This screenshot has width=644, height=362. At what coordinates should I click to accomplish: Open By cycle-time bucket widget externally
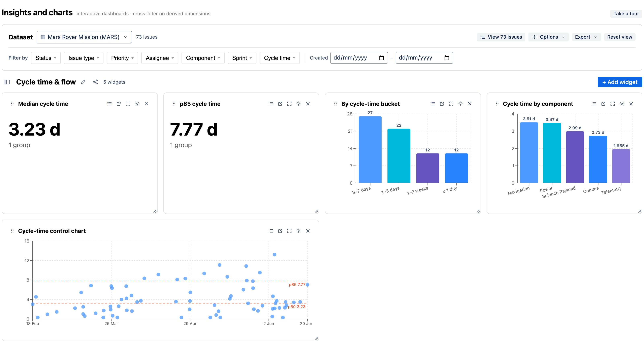tap(442, 104)
